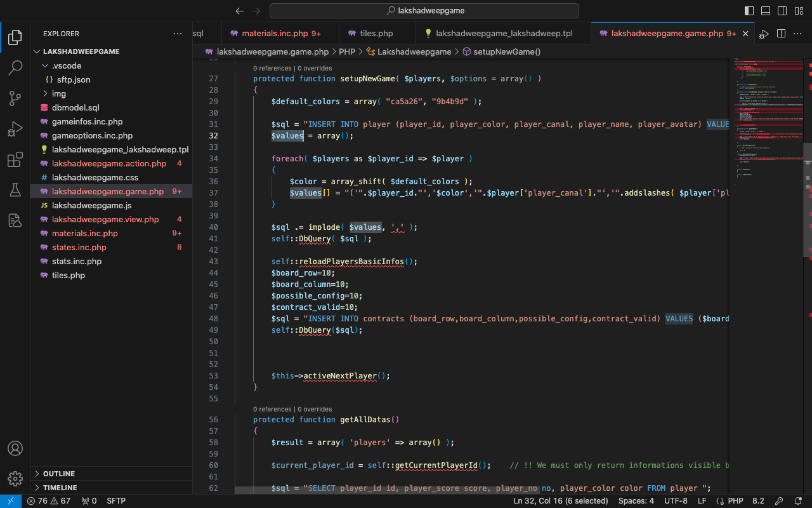Click the Go Forward arrow
812x508 pixels.
pos(256,11)
